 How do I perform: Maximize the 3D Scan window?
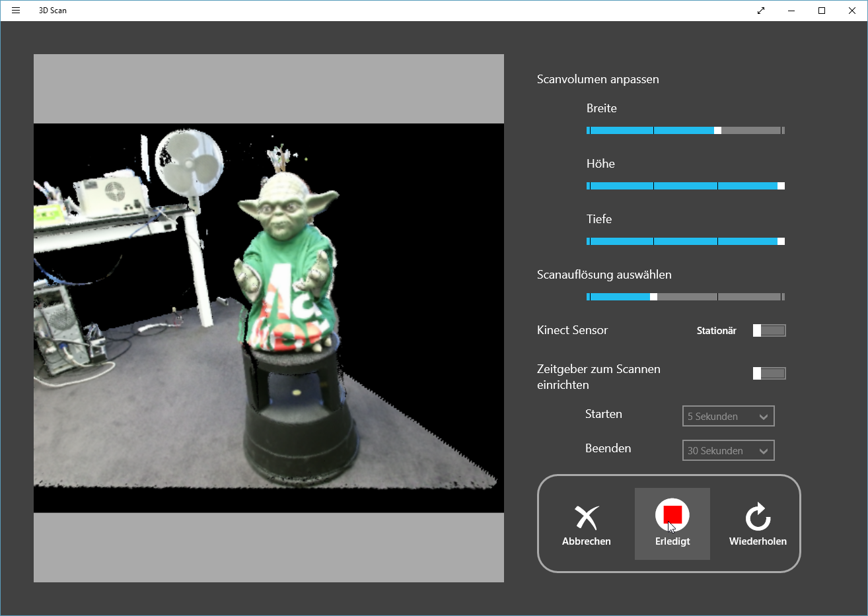[822, 11]
